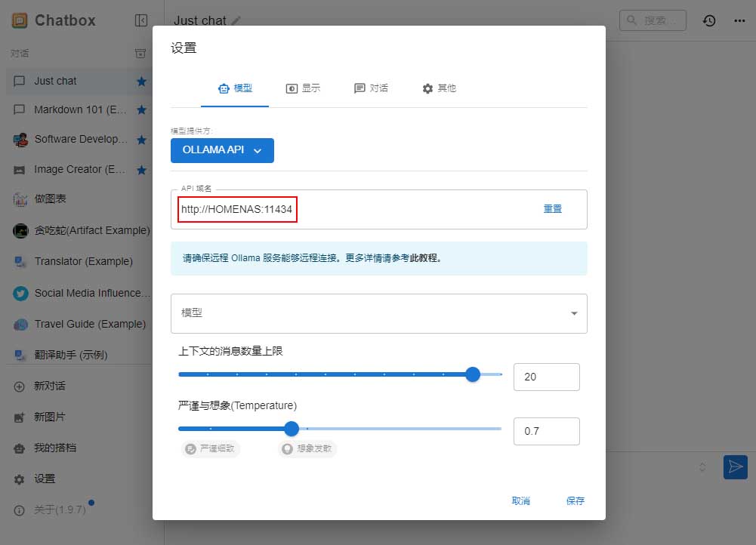The image size is (756, 545).
Task: Click 保存 to save settings
Action: click(x=575, y=501)
